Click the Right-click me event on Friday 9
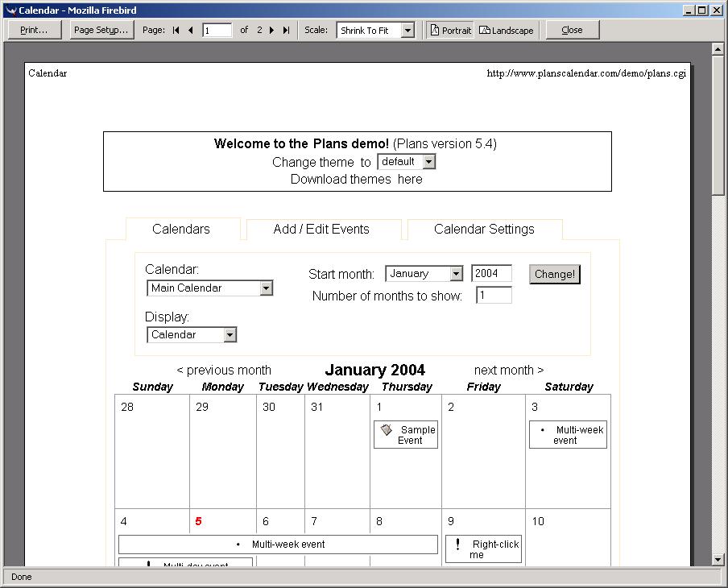This screenshot has height=588, width=728. tap(483, 549)
